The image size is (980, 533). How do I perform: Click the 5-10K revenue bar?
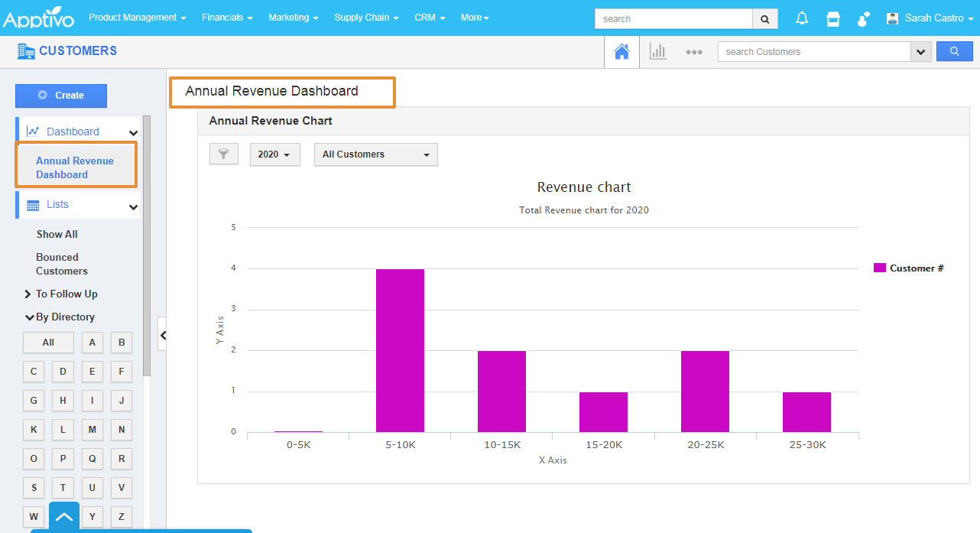(x=400, y=350)
